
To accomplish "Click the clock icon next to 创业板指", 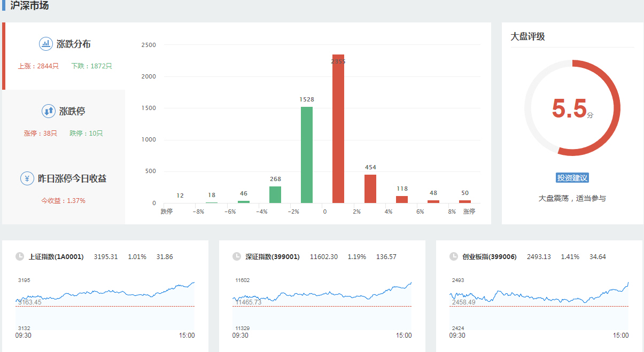I will tap(454, 256).
